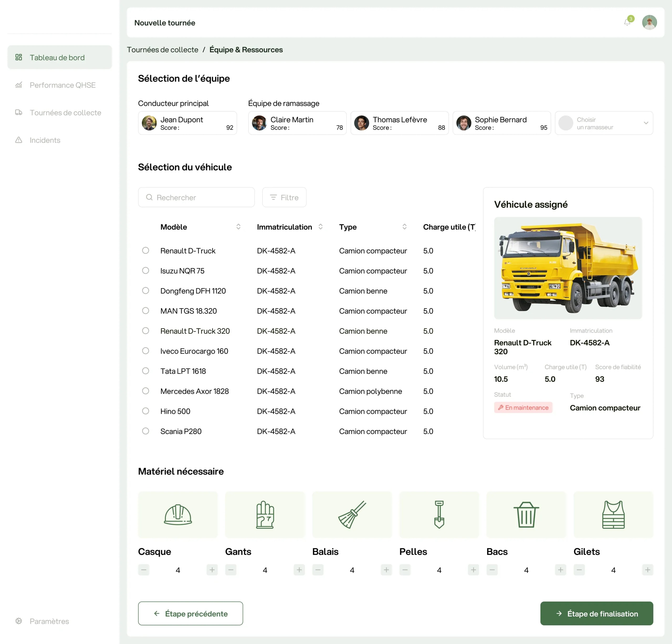672x644 pixels.
Task: Increase Gants quantity with plus
Action: (299, 570)
